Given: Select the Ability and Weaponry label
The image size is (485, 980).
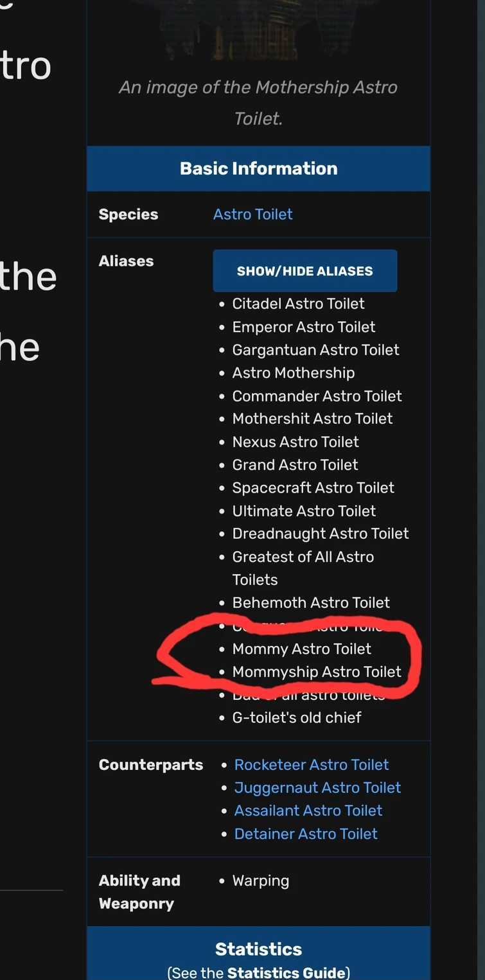Looking at the screenshot, I should coord(139,891).
